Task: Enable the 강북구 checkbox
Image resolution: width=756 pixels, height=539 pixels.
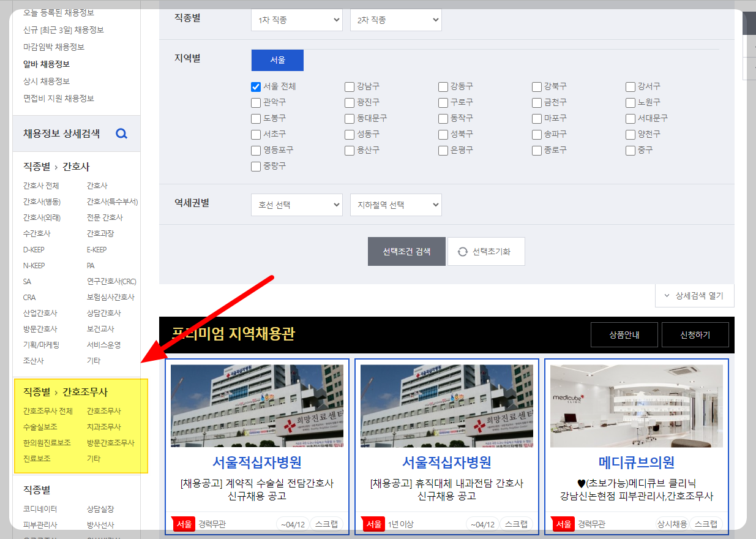Action: (x=537, y=86)
